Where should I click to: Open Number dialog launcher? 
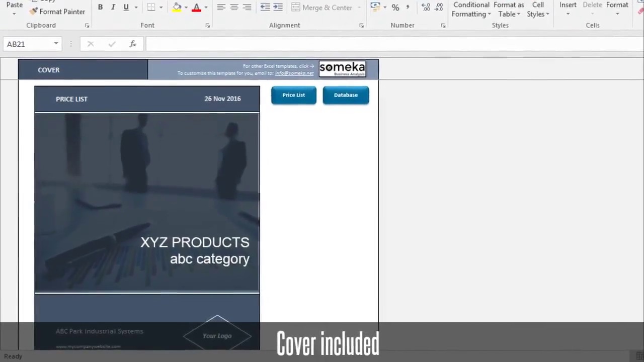443,26
